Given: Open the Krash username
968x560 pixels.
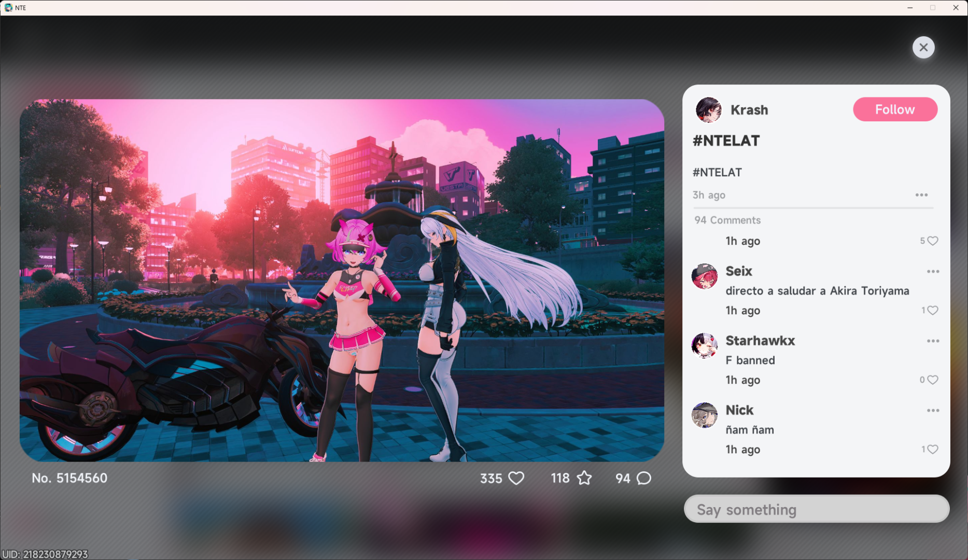Looking at the screenshot, I should tap(749, 110).
